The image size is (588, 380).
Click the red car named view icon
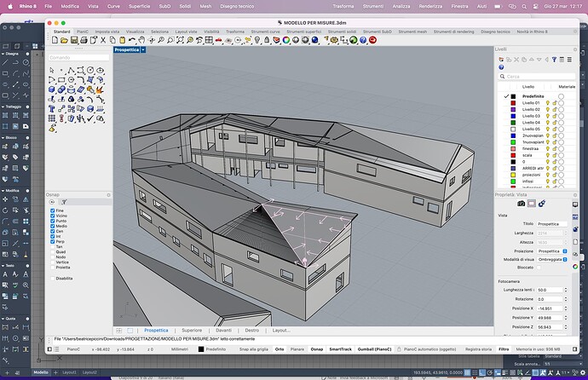point(219,40)
